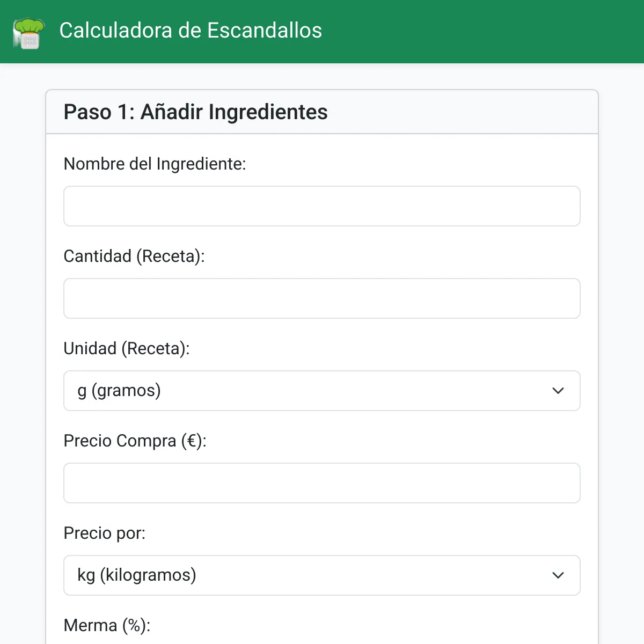
Task: Focus the Nombre del Ingrediente text field
Action: point(322,206)
